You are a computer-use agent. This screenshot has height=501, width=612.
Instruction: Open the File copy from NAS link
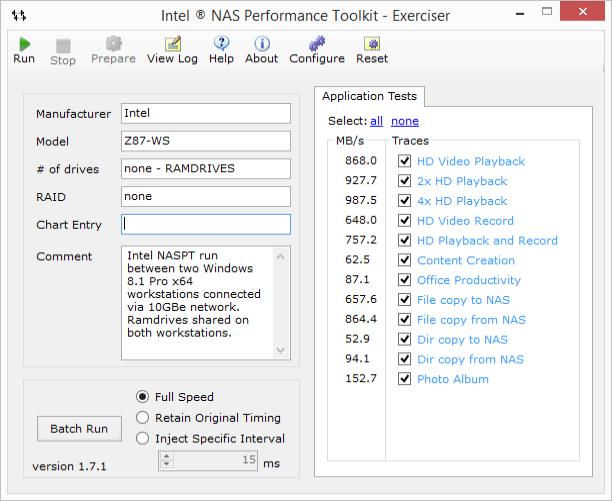(x=471, y=320)
